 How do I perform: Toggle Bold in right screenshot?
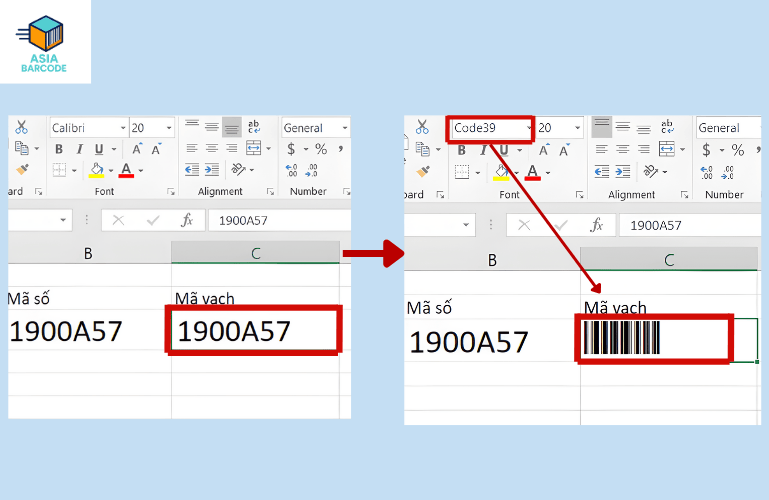(x=461, y=150)
